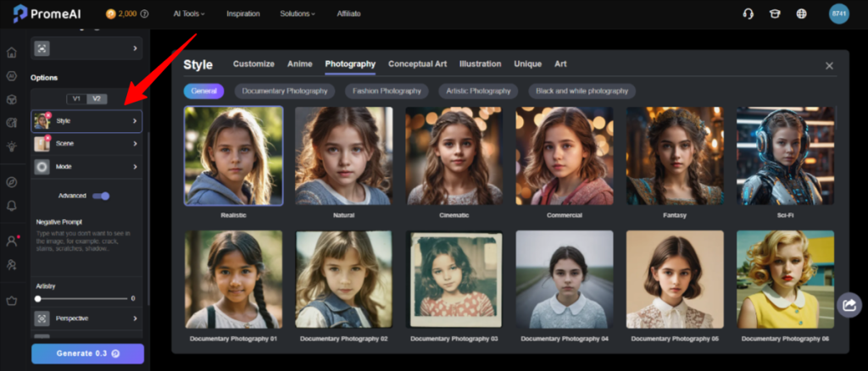Click the Artistry slider handle
The height and width of the screenshot is (371, 868).
pyautogui.click(x=38, y=298)
